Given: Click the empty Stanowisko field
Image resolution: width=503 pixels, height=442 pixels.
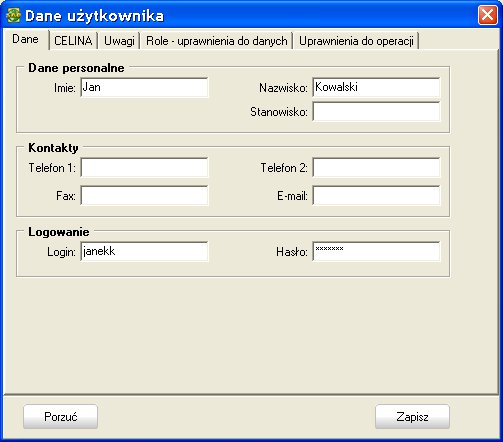Looking at the screenshot, I should click(376, 112).
